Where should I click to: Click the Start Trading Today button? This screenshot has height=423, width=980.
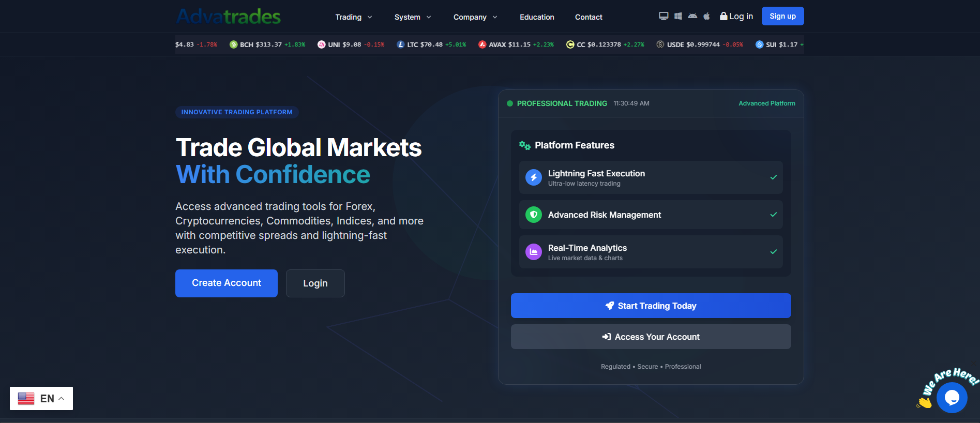(x=651, y=306)
